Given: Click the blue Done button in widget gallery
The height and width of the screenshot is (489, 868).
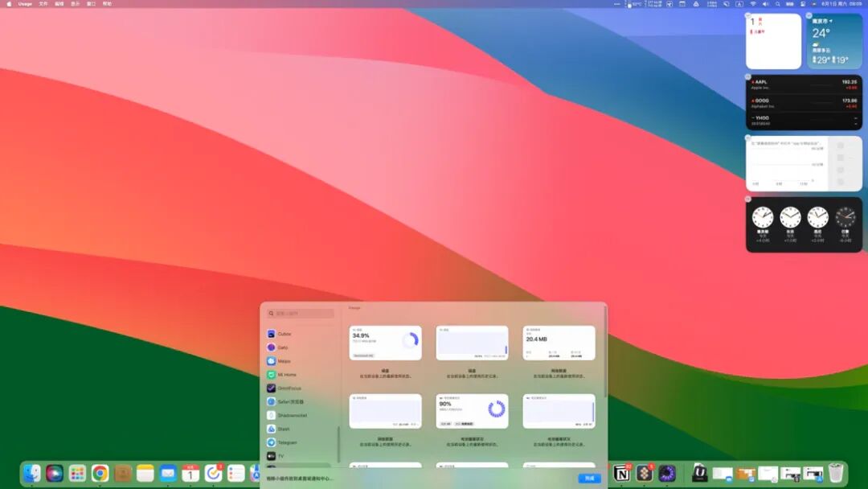Looking at the screenshot, I should tap(589, 478).
